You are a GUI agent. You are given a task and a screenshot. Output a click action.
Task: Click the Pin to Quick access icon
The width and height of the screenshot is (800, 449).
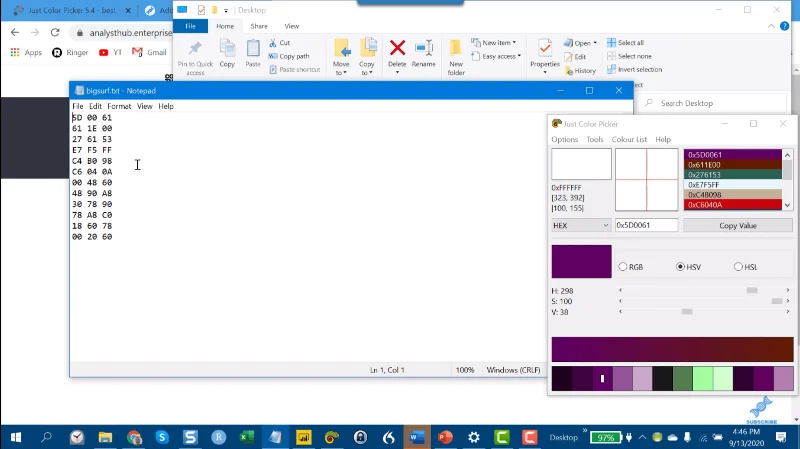click(195, 48)
